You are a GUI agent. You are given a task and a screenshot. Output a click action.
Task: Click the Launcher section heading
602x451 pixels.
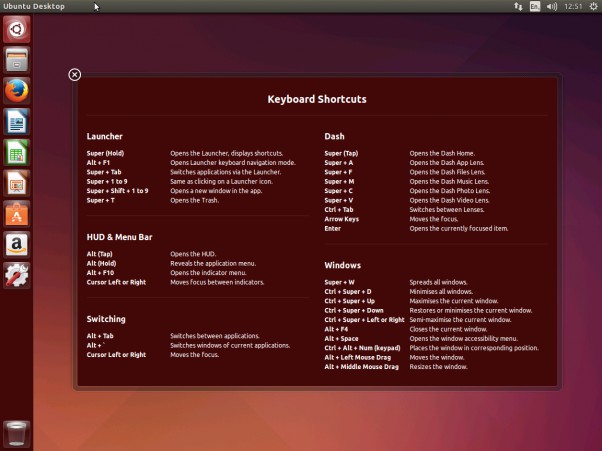104,136
